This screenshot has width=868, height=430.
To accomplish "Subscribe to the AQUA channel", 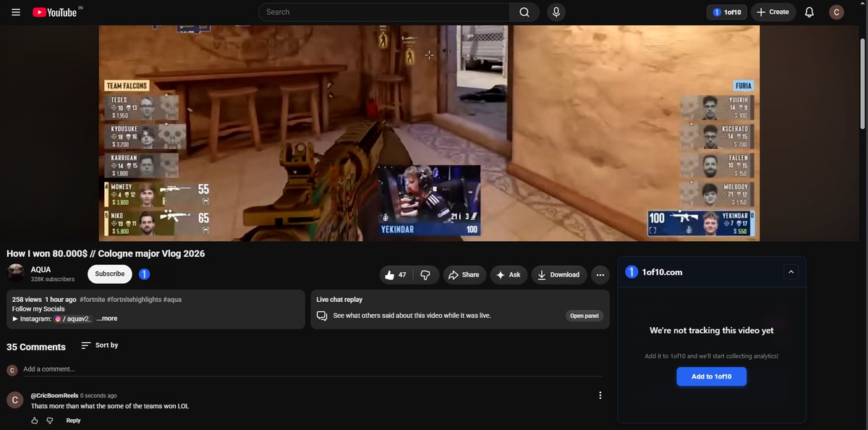I will pos(110,274).
